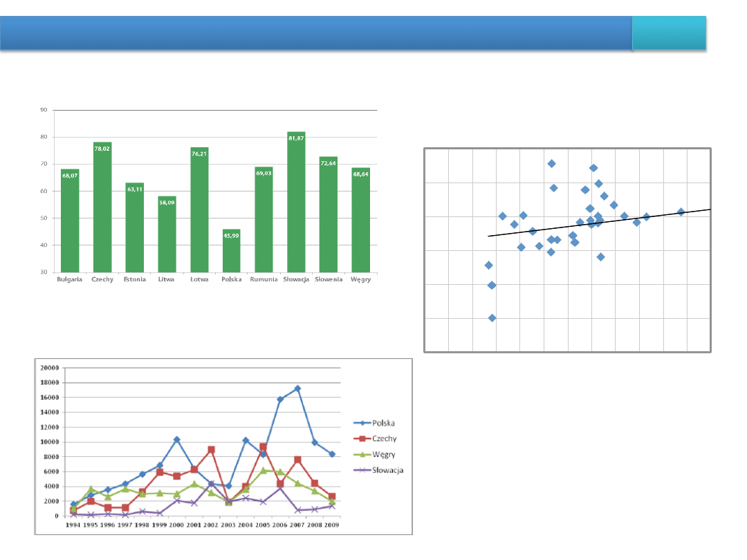Viewport: 747px width, 560px height.
Task: Select the Litwa bar labeled 58,09
Action: [167, 234]
